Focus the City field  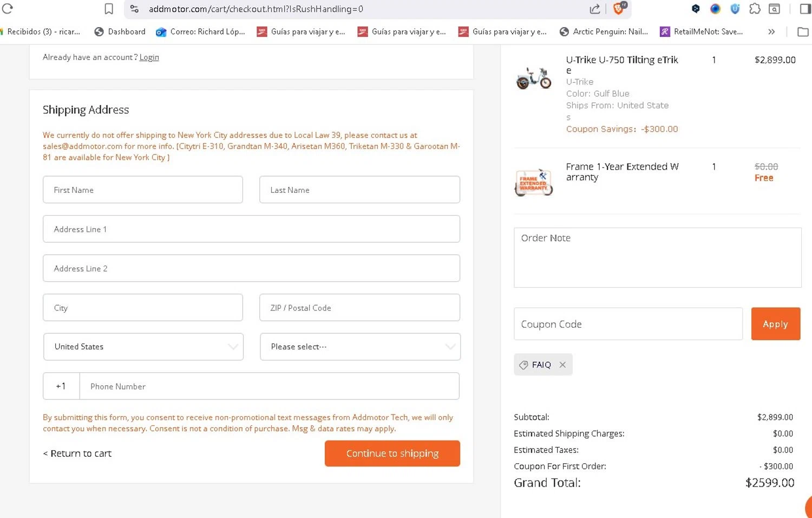click(143, 308)
